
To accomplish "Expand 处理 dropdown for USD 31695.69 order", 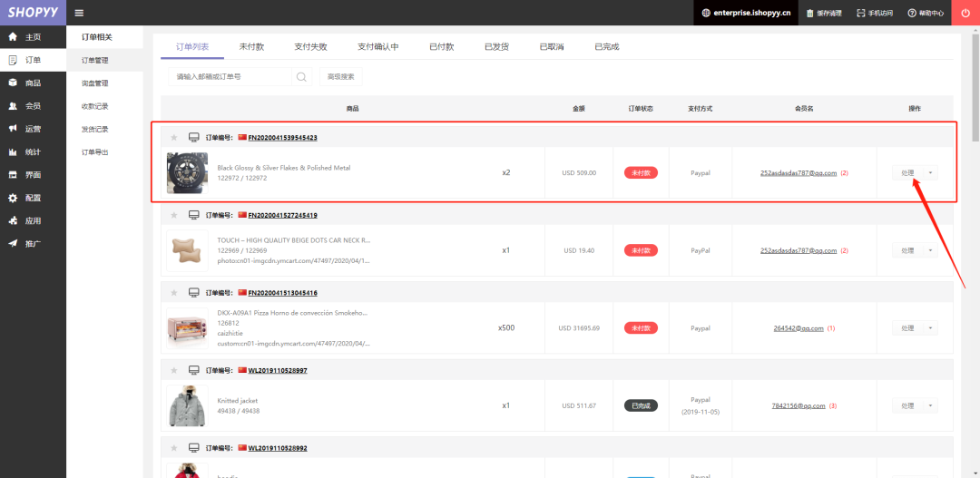I will pos(931,328).
